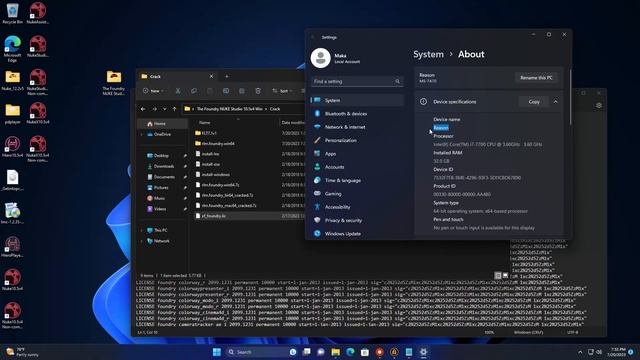The width and height of the screenshot is (640, 360).
Task: Click the Settings window vertical scrollbar
Action: point(570,97)
